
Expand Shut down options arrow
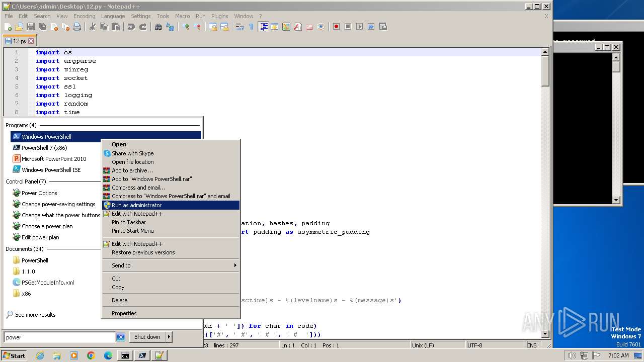tap(169, 337)
